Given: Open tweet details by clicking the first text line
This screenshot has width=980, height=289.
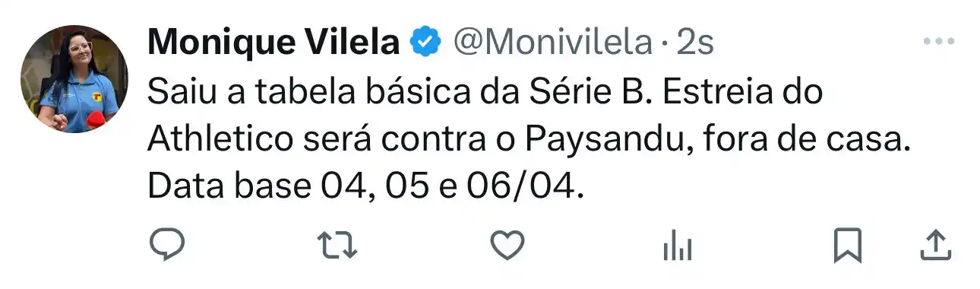Looking at the screenshot, I should pos(485,93).
